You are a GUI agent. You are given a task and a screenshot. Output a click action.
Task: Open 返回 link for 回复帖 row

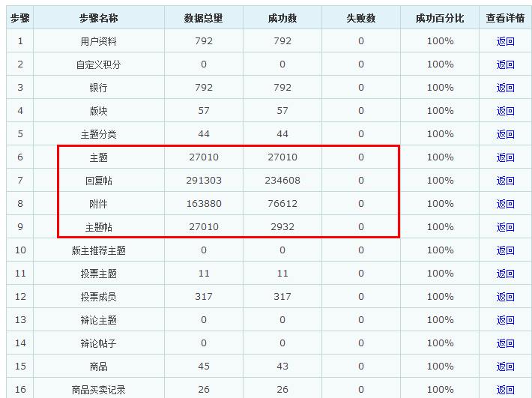pos(505,181)
